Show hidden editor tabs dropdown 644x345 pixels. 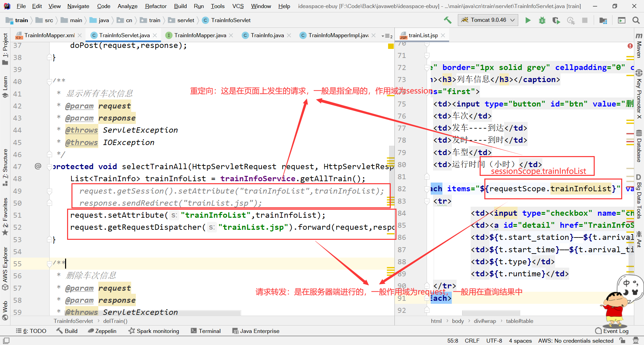(387, 36)
